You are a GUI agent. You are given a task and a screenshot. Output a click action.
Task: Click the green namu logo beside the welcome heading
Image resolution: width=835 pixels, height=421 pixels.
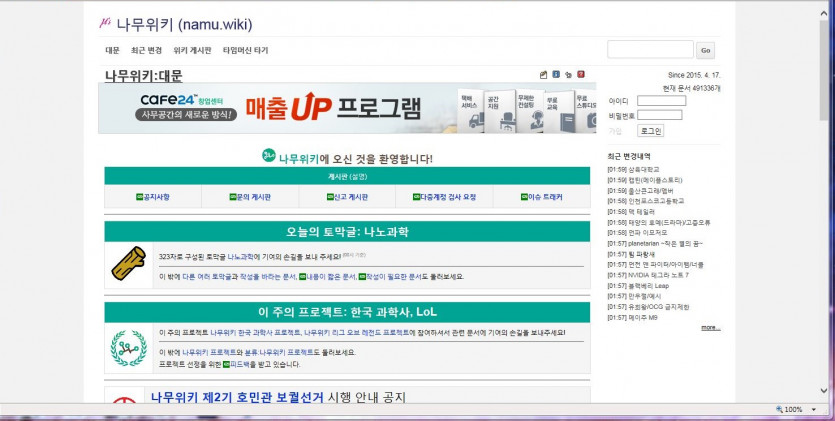(x=269, y=155)
